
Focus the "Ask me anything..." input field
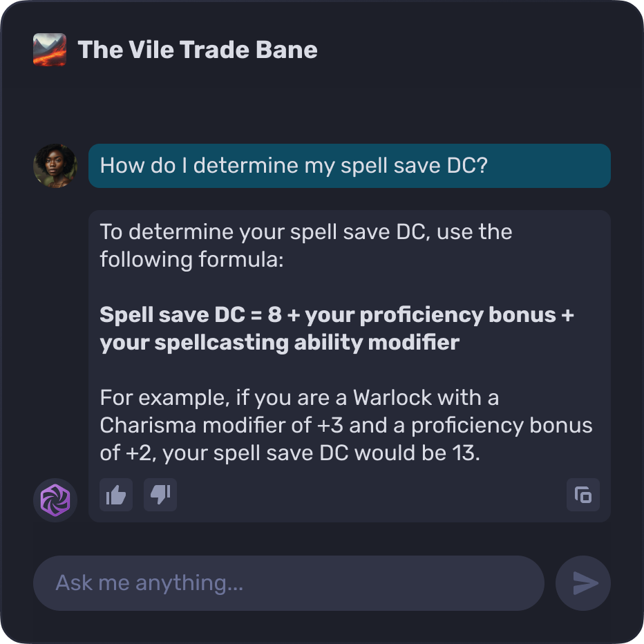289,583
